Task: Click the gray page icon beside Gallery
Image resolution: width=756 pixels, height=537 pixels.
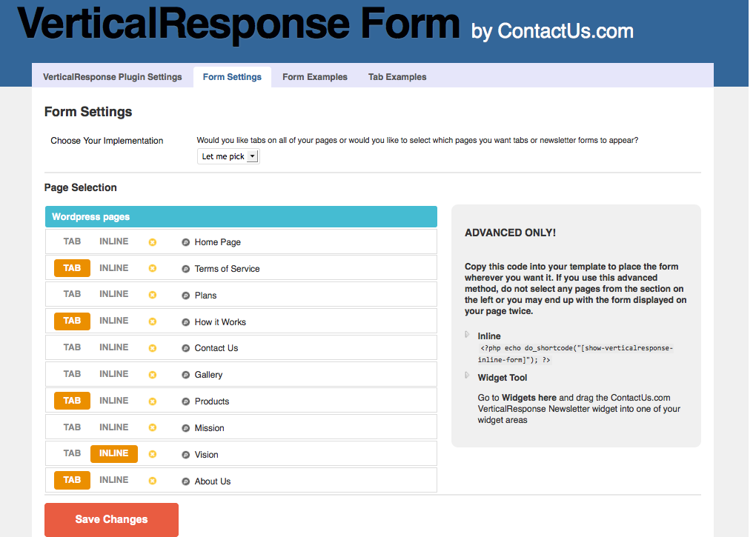Action: coord(185,375)
